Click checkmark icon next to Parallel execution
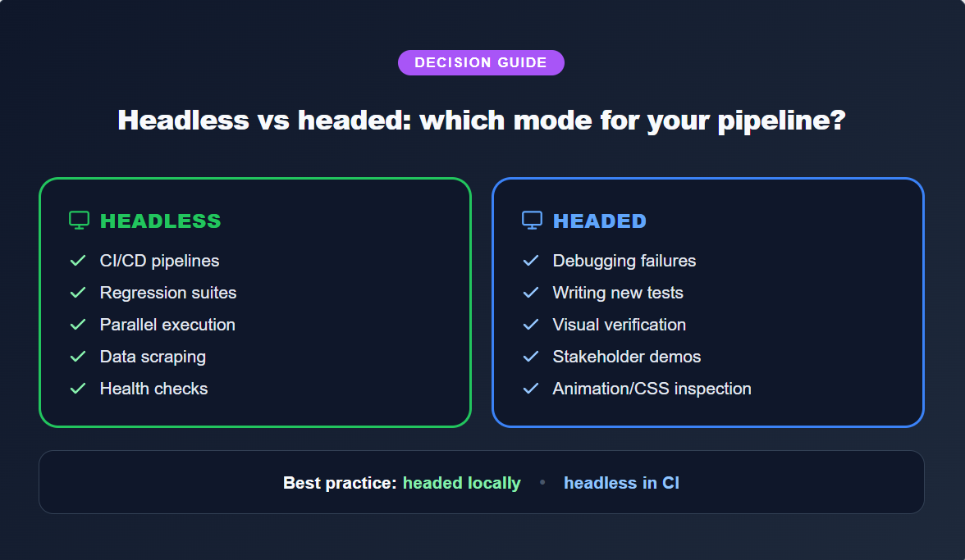The width and height of the screenshot is (965, 560). point(78,325)
